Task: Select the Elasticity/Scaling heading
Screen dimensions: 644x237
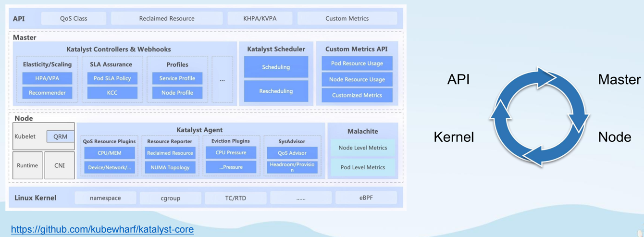Action: [x=47, y=64]
